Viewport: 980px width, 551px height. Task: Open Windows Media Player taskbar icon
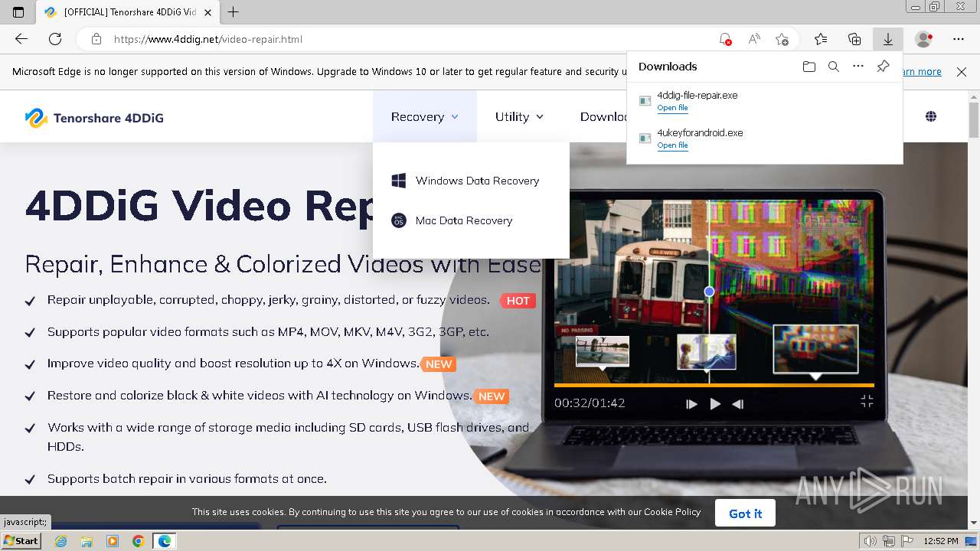[x=113, y=541]
